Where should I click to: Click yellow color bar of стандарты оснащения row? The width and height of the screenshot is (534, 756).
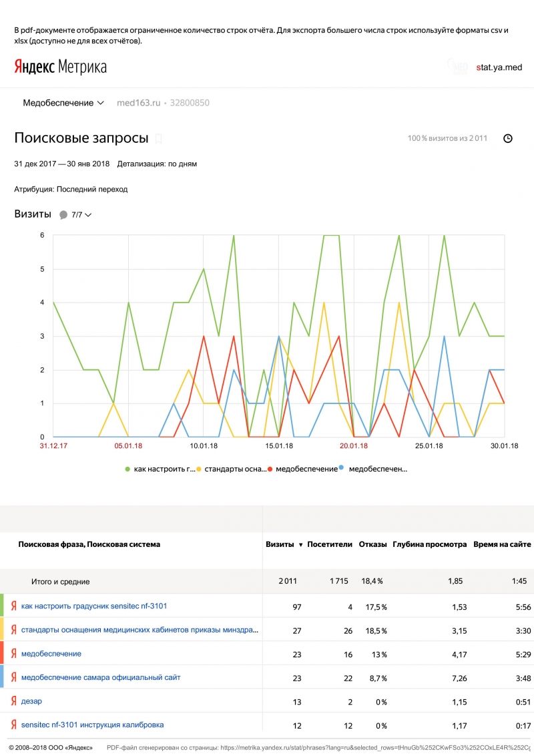tap(2, 629)
